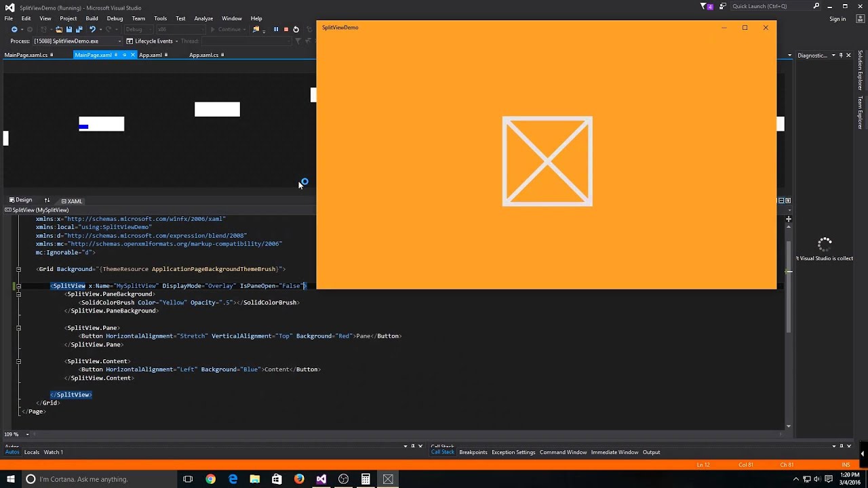Open the Watch 1 tab
868x488 pixels.
54,452
